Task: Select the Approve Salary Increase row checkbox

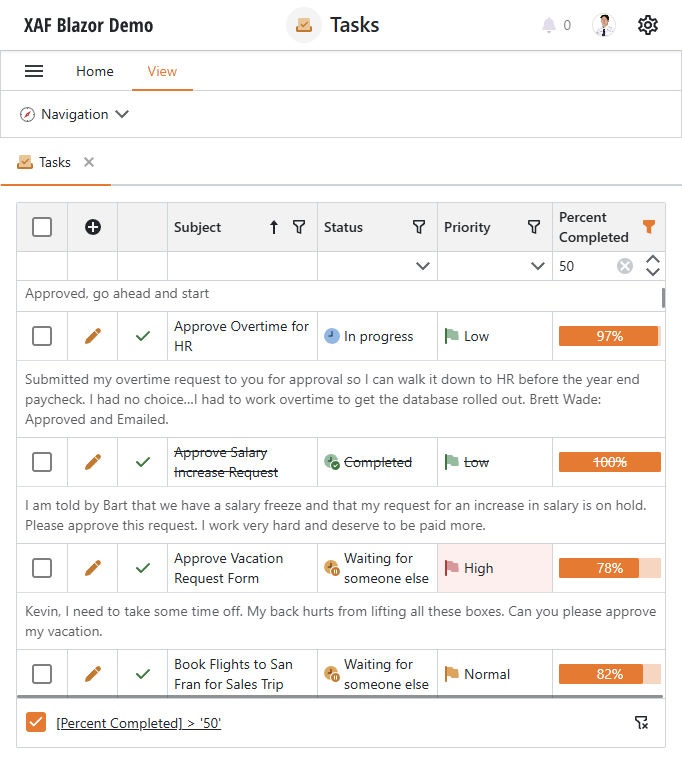Action: coord(42,462)
